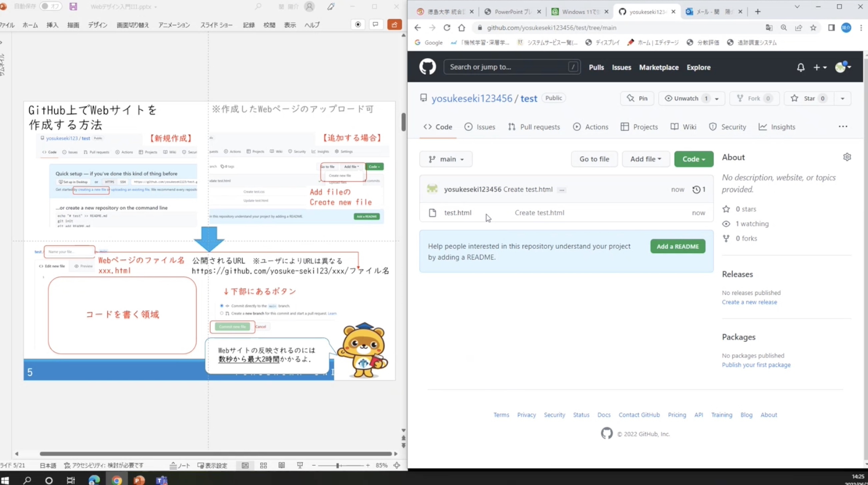Click Add a README button
The width and height of the screenshot is (868, 485).
pyautogui.click(x=678, y=246)
